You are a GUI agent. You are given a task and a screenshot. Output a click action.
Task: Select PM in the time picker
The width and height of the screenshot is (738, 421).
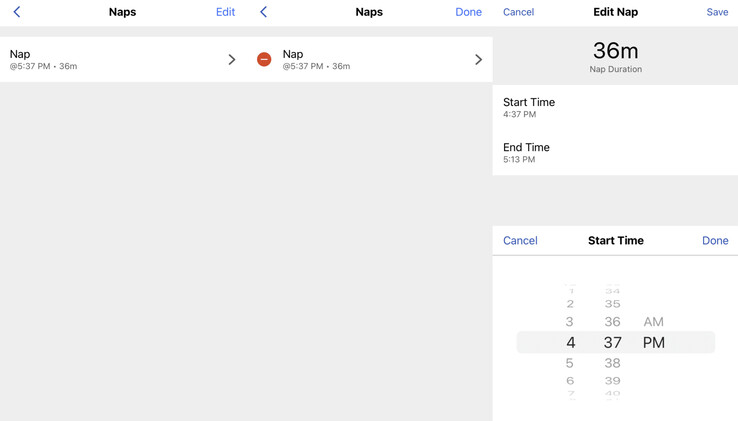(653, 342)
